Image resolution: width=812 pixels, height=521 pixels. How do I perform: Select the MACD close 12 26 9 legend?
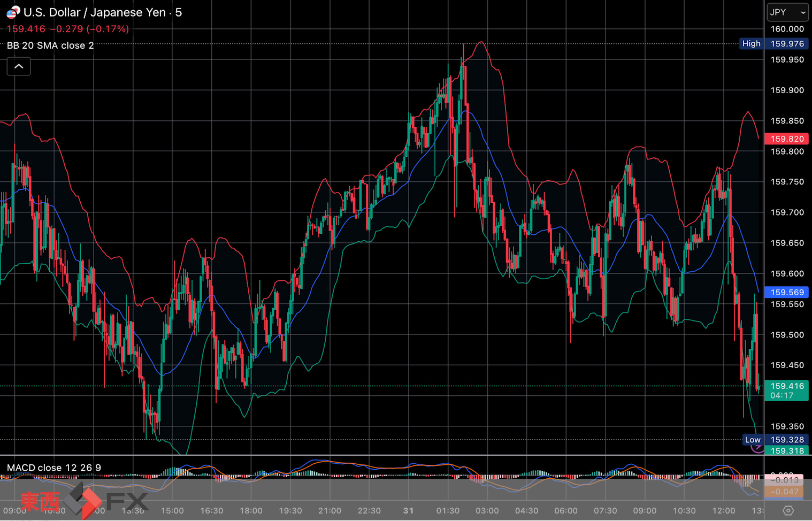53,468
